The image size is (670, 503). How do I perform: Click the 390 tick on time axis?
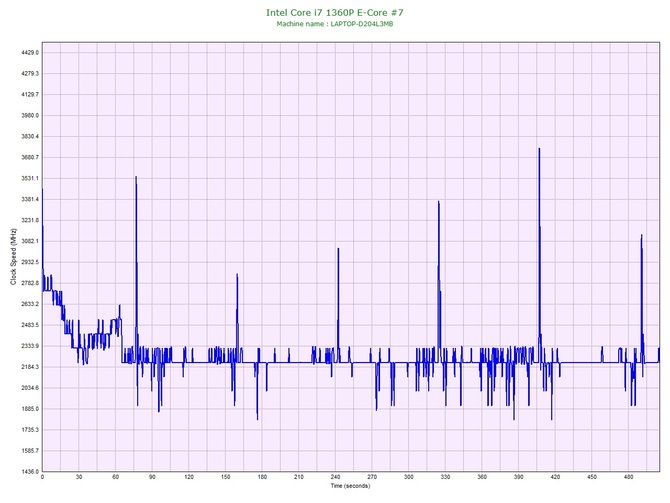519,477
